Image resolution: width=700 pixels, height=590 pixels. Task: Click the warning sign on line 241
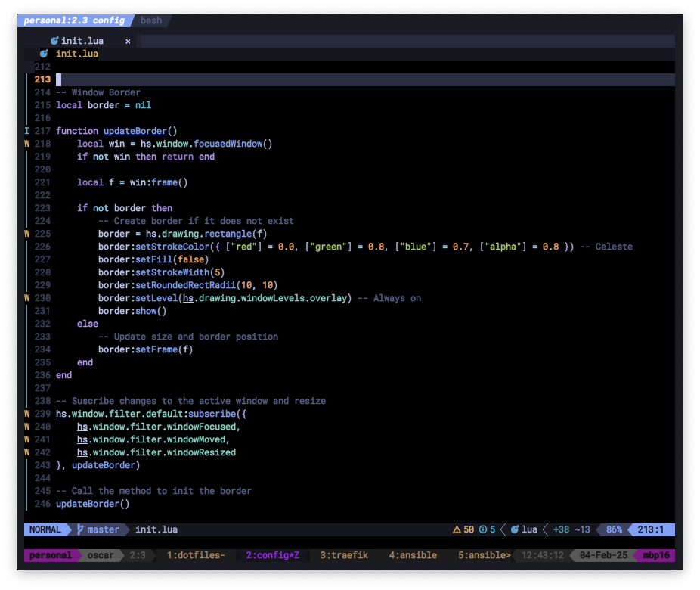[26, 439]
